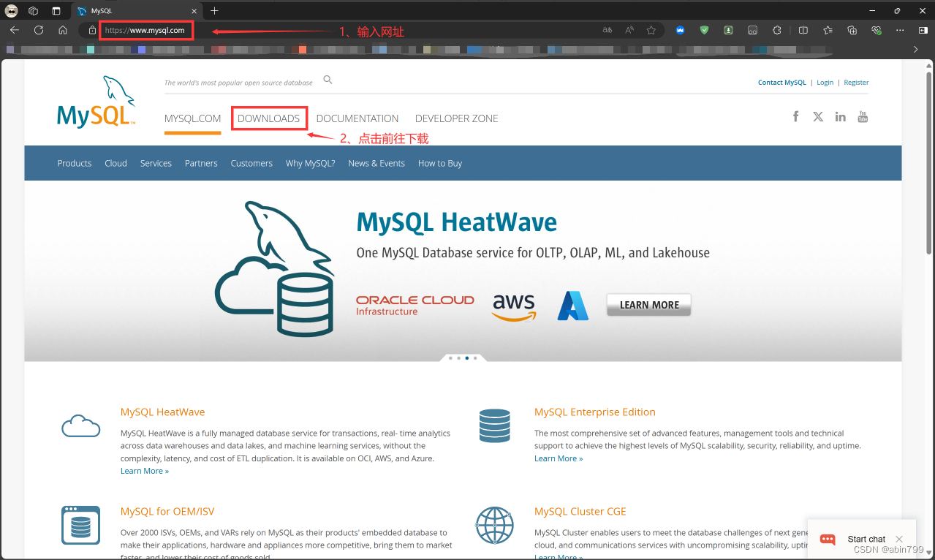Open the tab actions menu icon

coord(56,10)
